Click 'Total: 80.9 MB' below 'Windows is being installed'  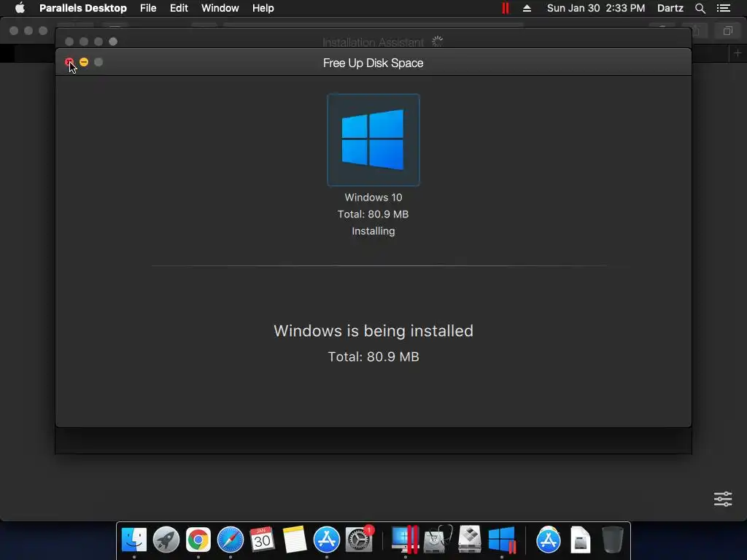coord(373,357)
